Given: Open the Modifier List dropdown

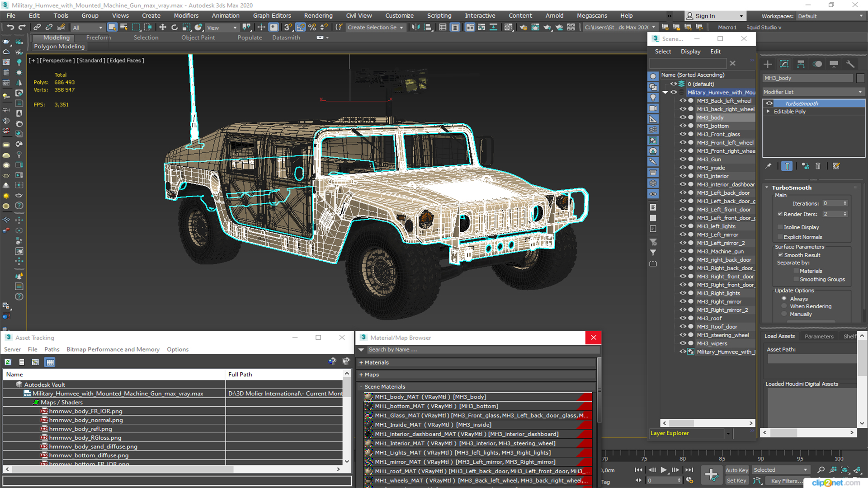Looking at the screenshot, I should (813, 92).
